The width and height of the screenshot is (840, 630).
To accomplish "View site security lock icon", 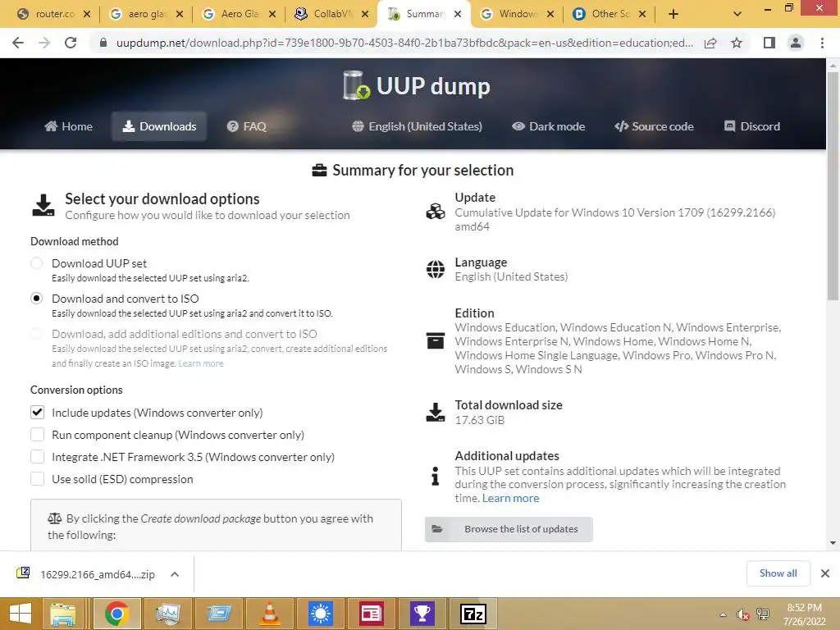I will point(103,43).
